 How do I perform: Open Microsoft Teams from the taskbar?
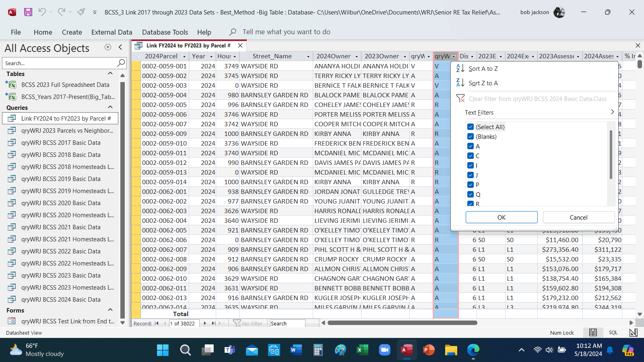tap(229, 350)
